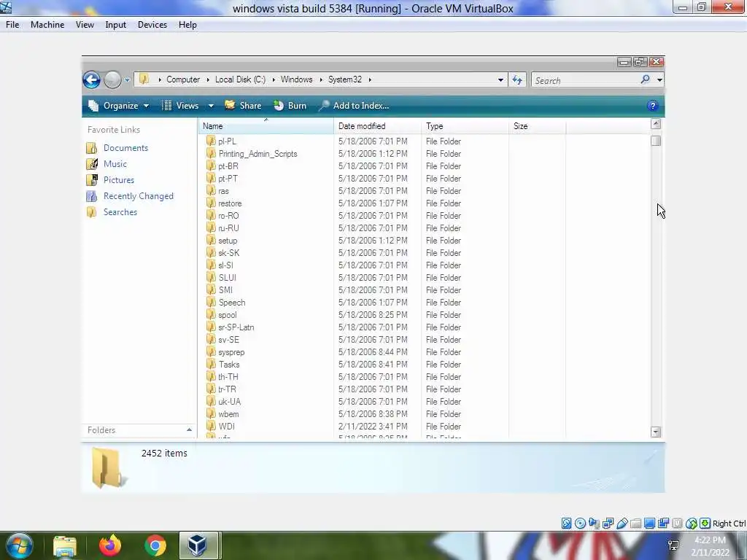This screenshot has height=560, width=747.
Task: Open the blue Help question mark icon
Action: 653,106
